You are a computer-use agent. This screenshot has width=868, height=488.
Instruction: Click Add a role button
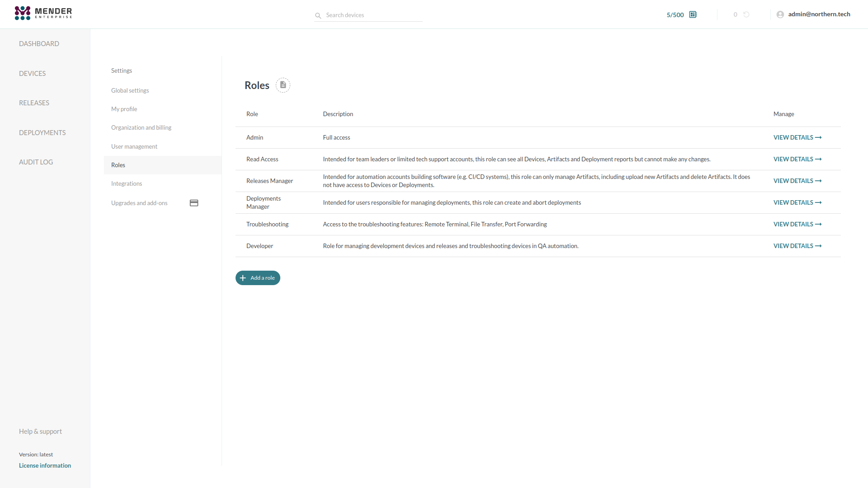point(258,278)
